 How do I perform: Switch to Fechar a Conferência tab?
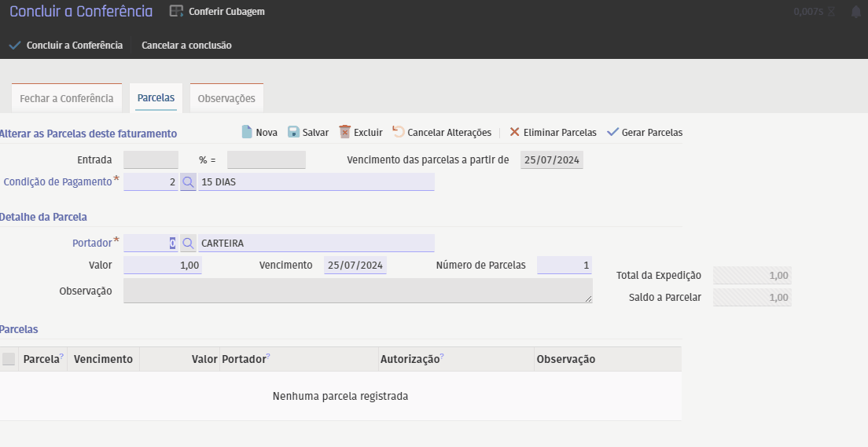(67, 99)
